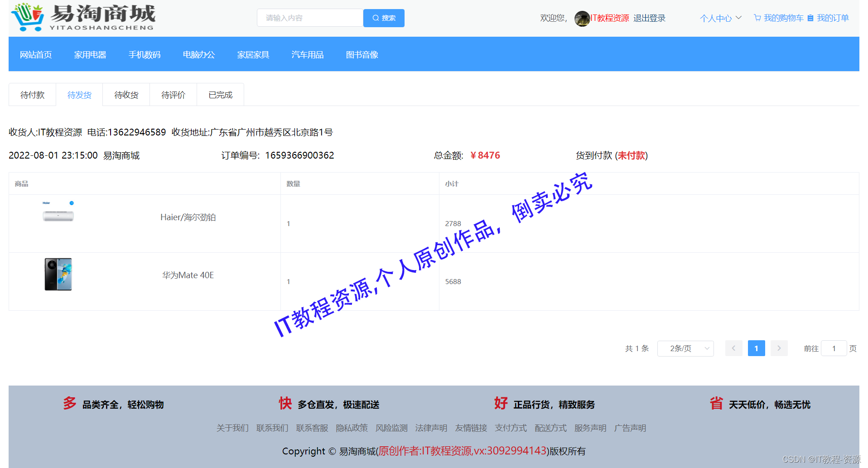Switch to the 已完成 tab
The height and width of the screenshot is (468, 868).
point(221,95)
